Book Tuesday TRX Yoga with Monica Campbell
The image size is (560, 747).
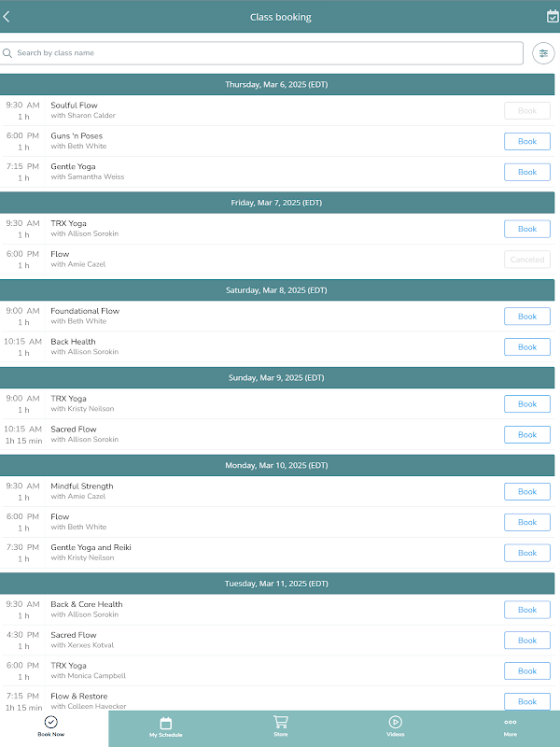tap(526, 670)
